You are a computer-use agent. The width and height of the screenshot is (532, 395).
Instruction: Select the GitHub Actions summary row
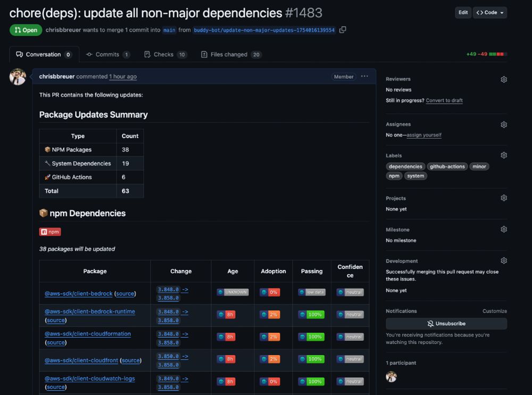pyautogui.click(x=92, y=177)
